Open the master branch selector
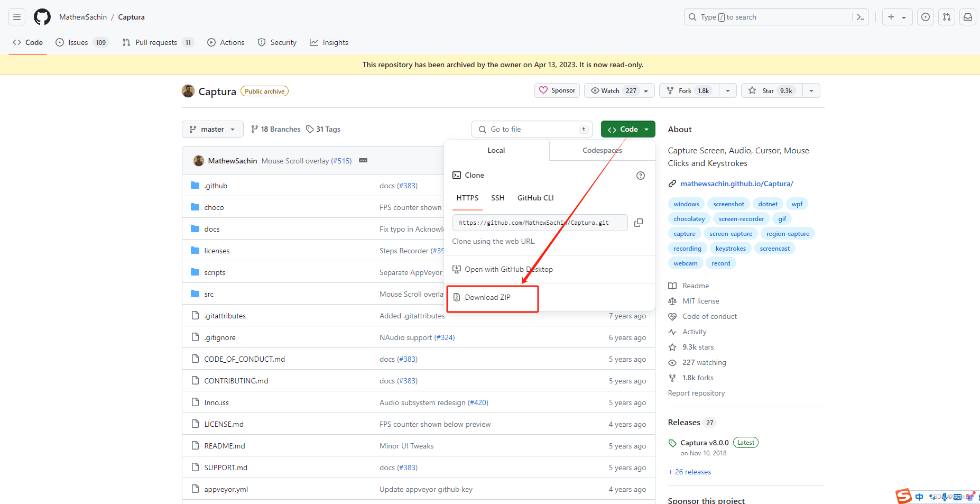 pos(212,129)
